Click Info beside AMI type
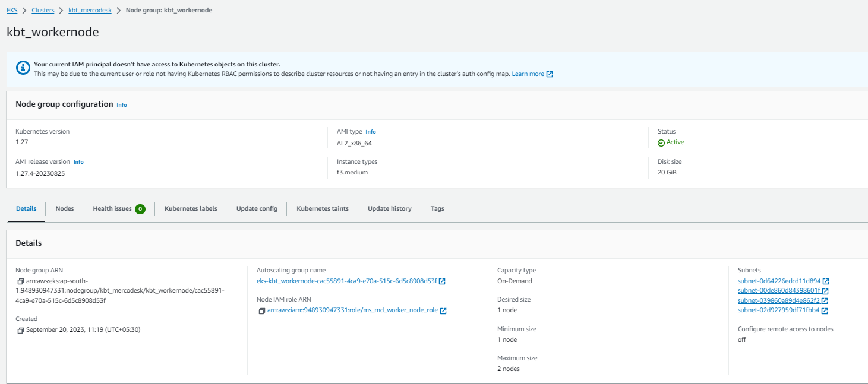 coord(371,132)
